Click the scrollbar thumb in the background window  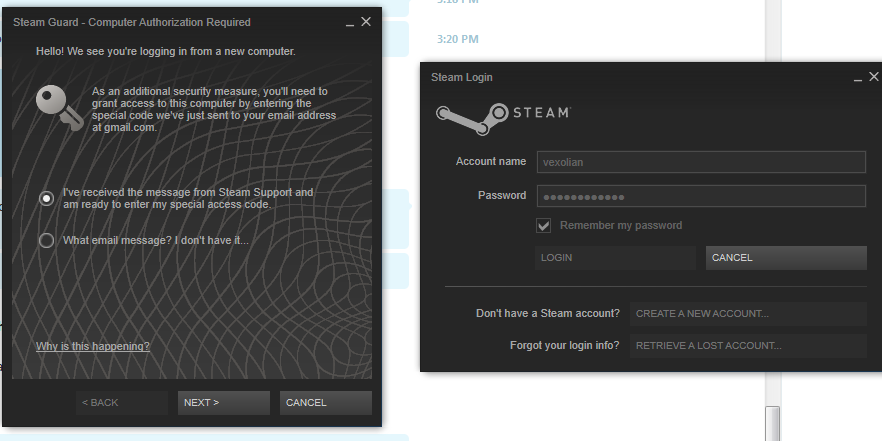click(773, 423)
